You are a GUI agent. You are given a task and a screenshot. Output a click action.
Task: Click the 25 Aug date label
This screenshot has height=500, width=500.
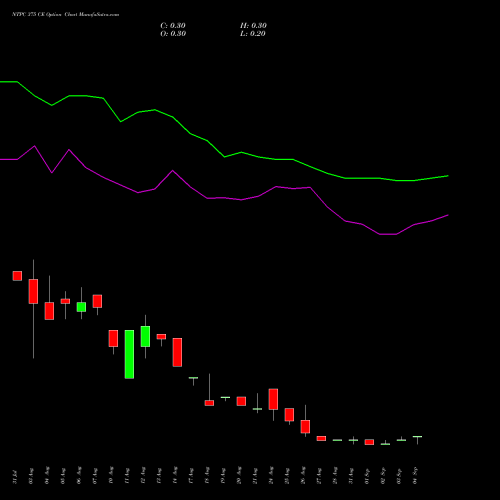(287, 476)
